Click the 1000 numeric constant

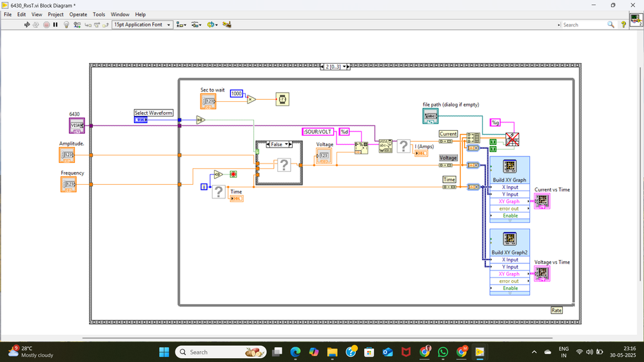[236, 93]
